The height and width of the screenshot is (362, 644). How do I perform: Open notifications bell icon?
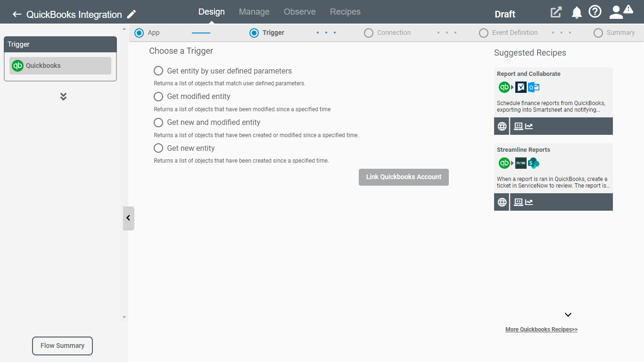577,13
